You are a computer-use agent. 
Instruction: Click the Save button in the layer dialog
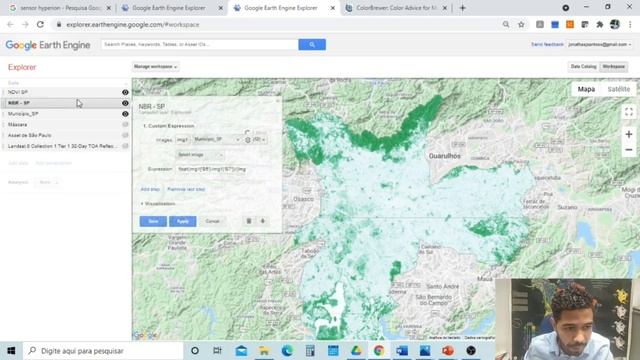(153, 221)
